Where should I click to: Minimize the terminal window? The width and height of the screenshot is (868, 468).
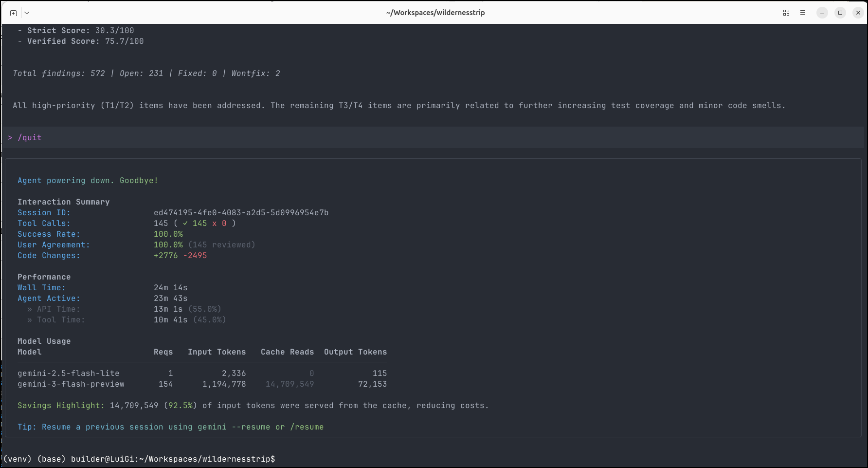(x=822, y=13)
